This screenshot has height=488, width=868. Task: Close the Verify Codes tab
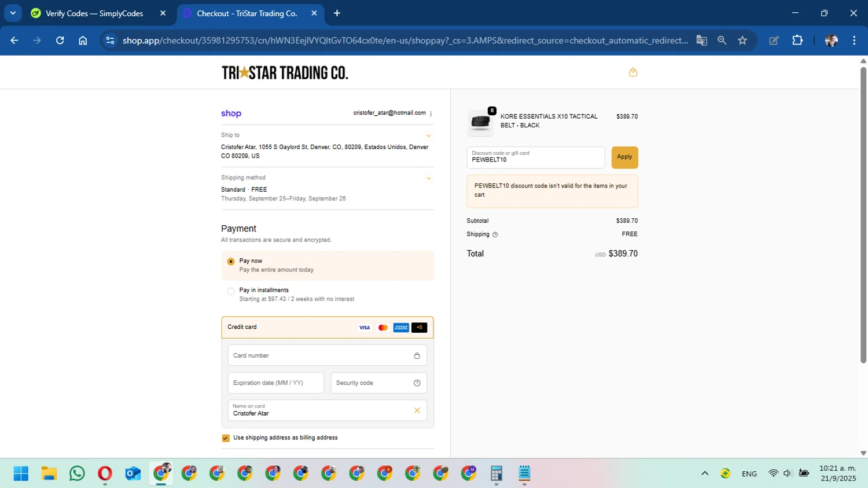click(163, 13)
